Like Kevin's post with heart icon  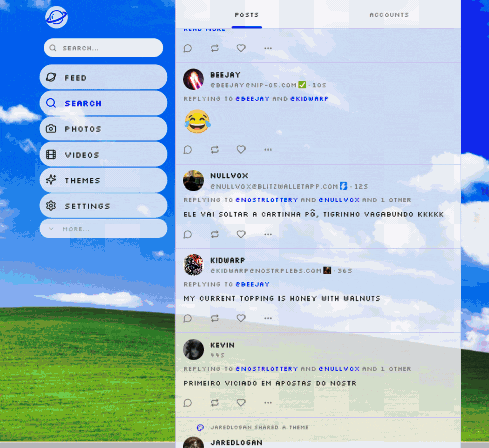point(241,403)
